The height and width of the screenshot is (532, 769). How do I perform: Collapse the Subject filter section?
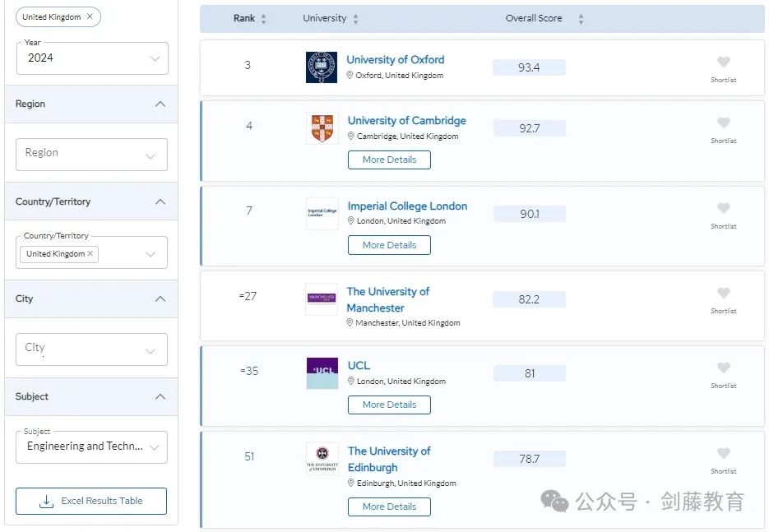point(160,396)
